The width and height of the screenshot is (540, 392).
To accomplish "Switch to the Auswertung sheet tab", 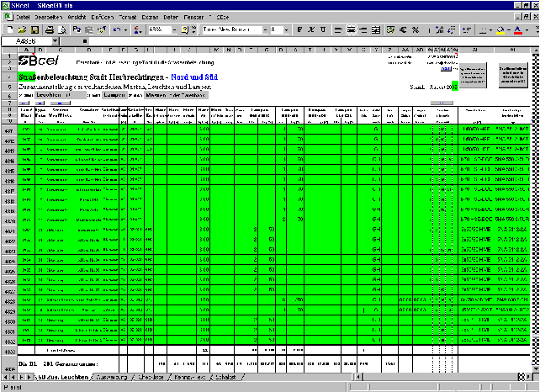I will (x=112, y=377).
